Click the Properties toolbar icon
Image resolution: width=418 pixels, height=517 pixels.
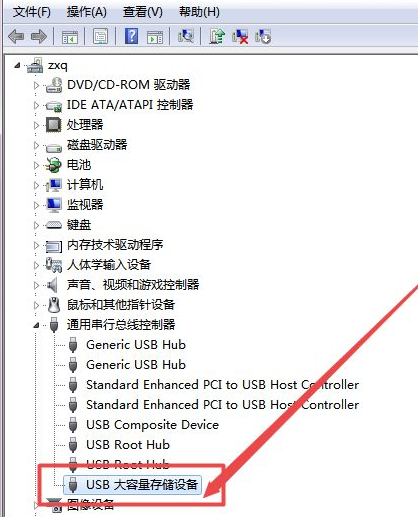pyautogui.click(x=100, y=36)
